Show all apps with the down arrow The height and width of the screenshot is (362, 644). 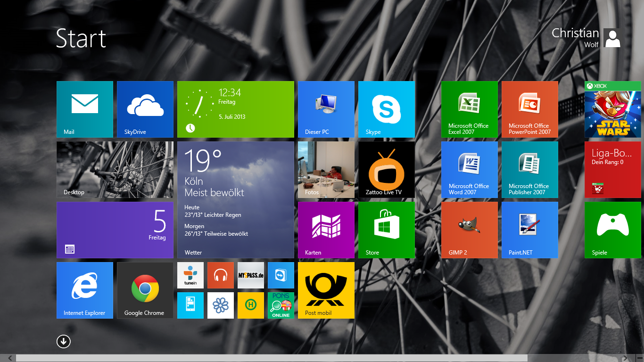[64, 341]
